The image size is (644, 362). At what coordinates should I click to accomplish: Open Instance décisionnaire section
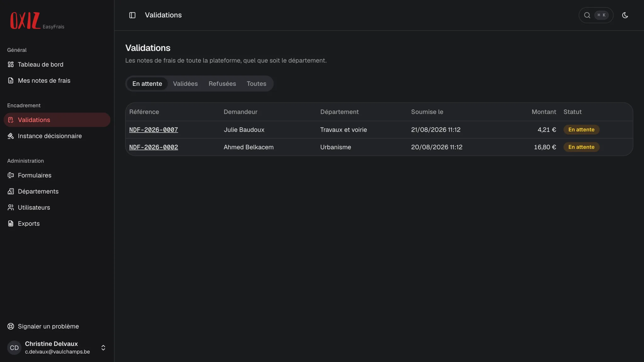tap(57, 136)
